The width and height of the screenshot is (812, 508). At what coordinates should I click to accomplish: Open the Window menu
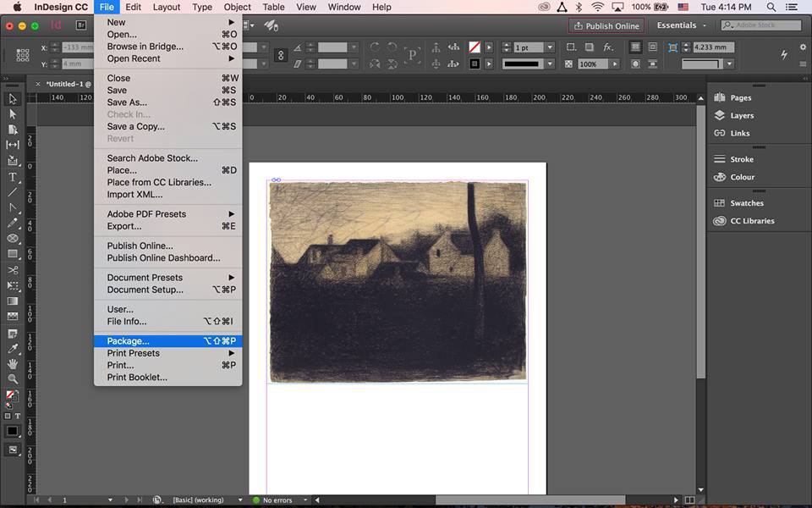click(344, 8)
